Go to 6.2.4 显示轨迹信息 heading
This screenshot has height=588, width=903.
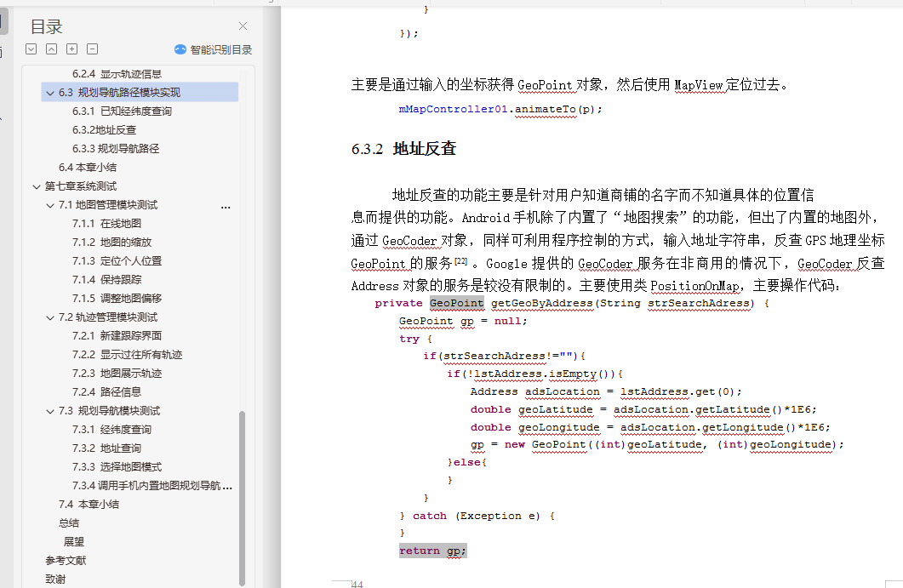click(x=117, y=74)
